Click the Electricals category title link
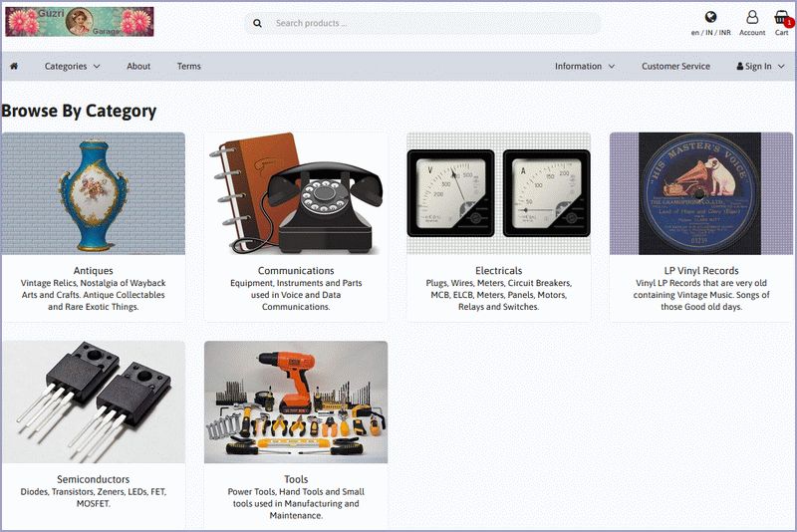This screenshot has height=532, width=797. [x=498, y=270]
